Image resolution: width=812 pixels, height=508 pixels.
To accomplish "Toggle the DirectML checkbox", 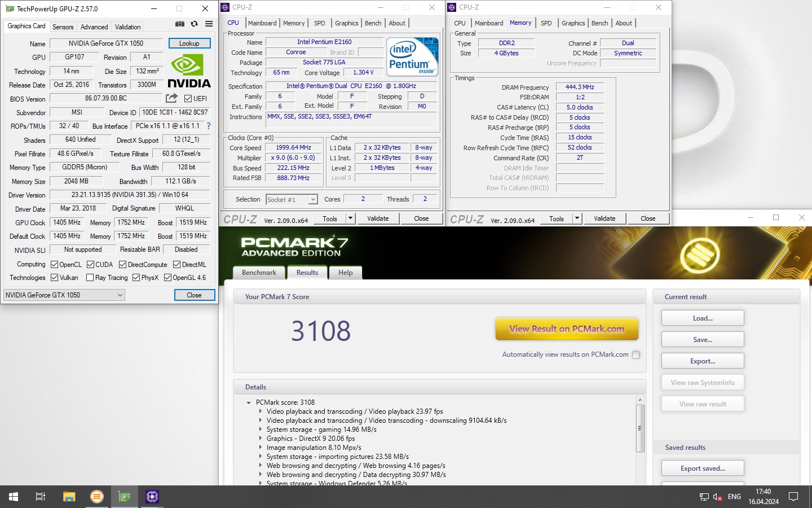I will pos(176,264).
